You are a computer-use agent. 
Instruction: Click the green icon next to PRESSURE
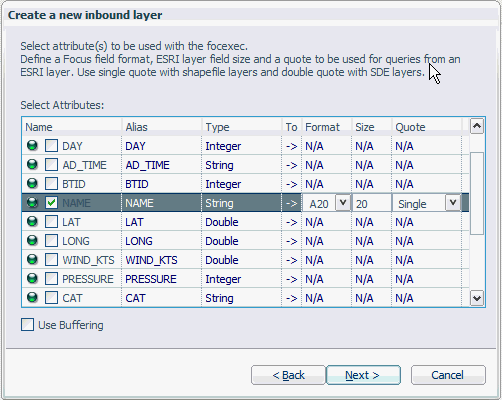pos(32,279)
